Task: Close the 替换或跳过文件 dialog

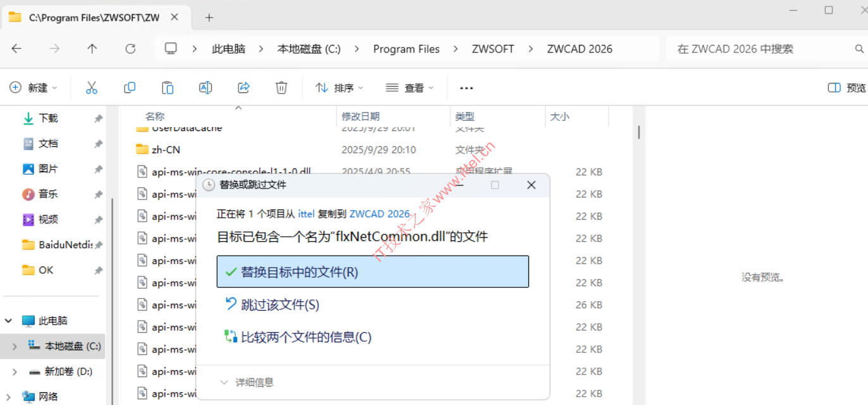Action: tap(531, 185)
